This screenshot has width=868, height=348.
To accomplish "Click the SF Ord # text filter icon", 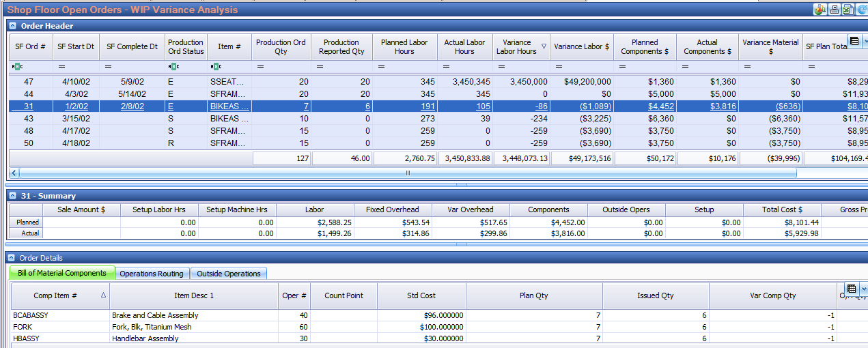I will click(18, 66).
